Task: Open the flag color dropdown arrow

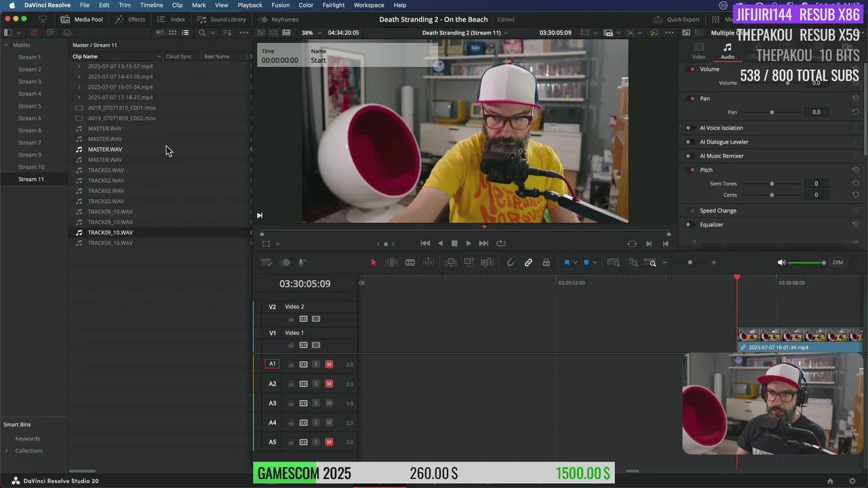Action: click(x=575, y=263)
